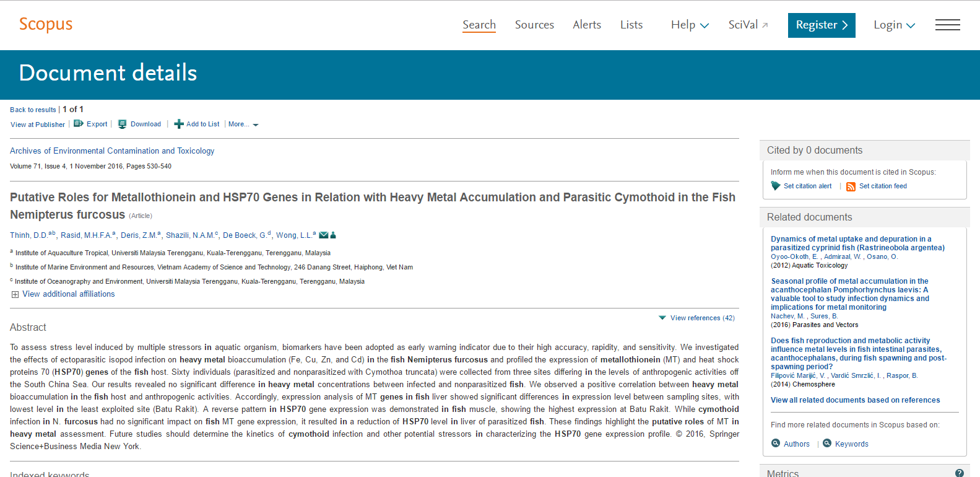Screen dimensions: 980x477
Task: Click the Metrics help question mark icon
Action: tap(960, 473)
